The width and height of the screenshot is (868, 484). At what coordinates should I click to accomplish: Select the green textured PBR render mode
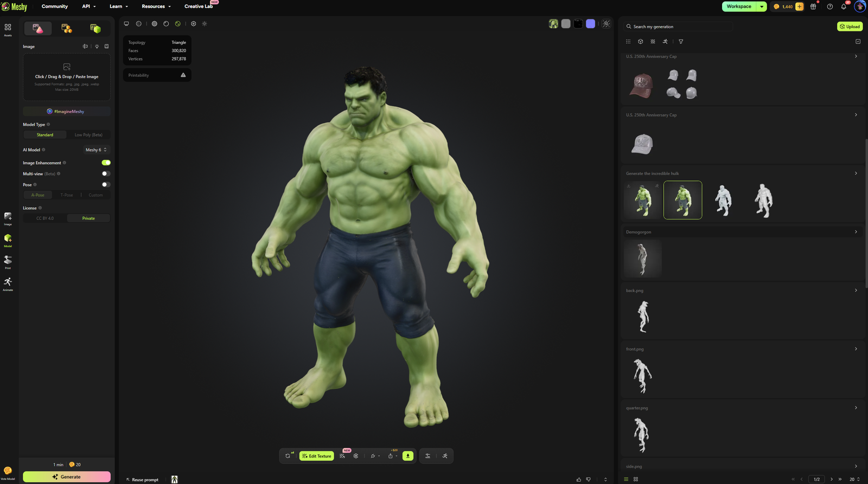click(178, 24)
